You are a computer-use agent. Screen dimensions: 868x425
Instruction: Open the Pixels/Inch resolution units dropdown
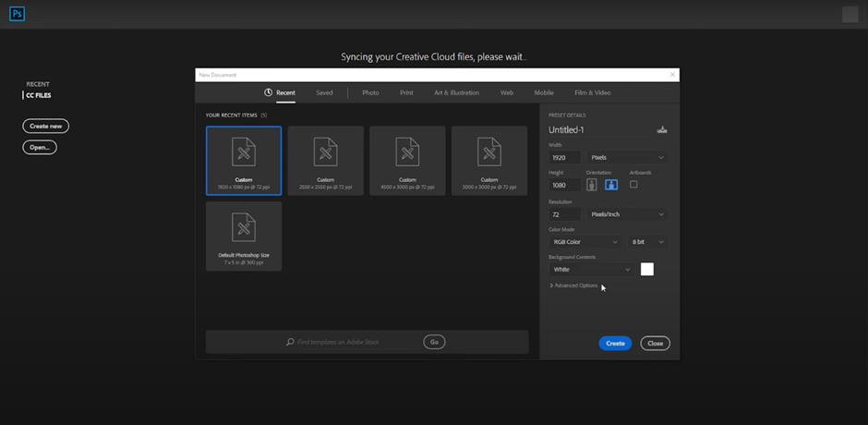point(627,214)
